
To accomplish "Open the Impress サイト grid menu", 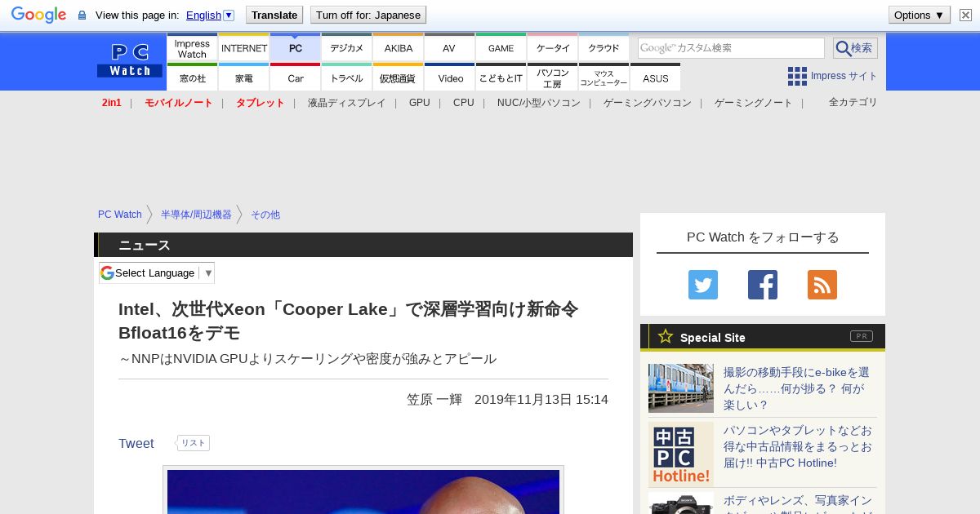I will pos(832,76).
